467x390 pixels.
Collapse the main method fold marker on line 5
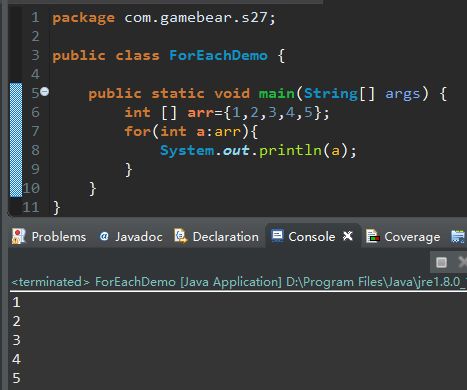click(45, 91)
